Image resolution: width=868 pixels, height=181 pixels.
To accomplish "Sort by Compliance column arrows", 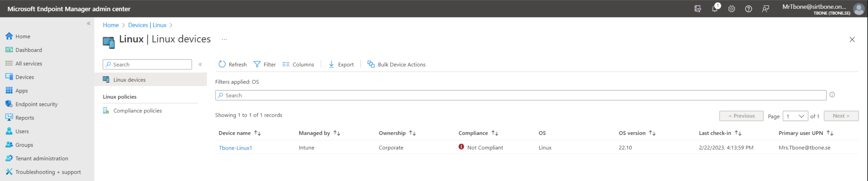I will [495, 133].
